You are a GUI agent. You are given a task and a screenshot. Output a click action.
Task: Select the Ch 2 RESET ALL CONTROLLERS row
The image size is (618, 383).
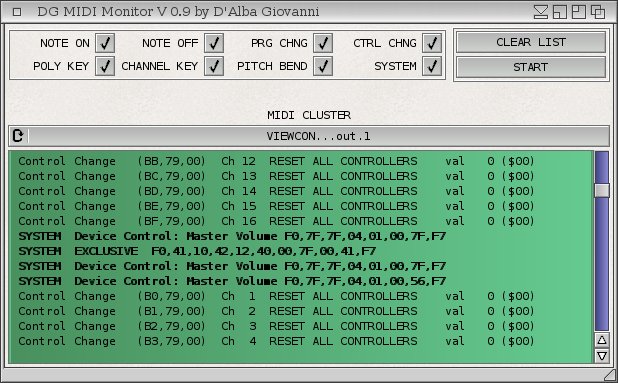(x=301, y=311)
